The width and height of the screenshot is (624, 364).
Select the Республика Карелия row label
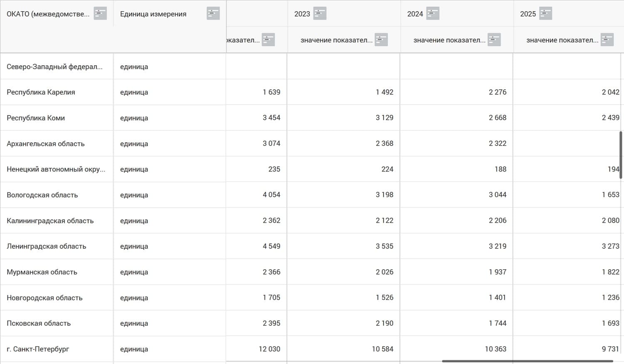41,92
